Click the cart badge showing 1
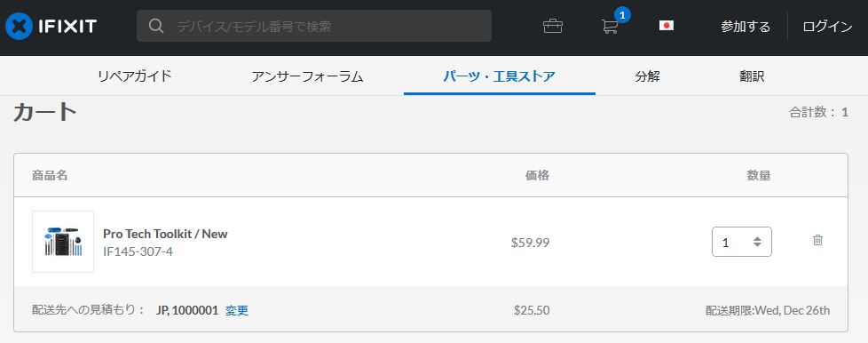Image resolution: width=868 pixels, height=343 pixels. point(622,15)
